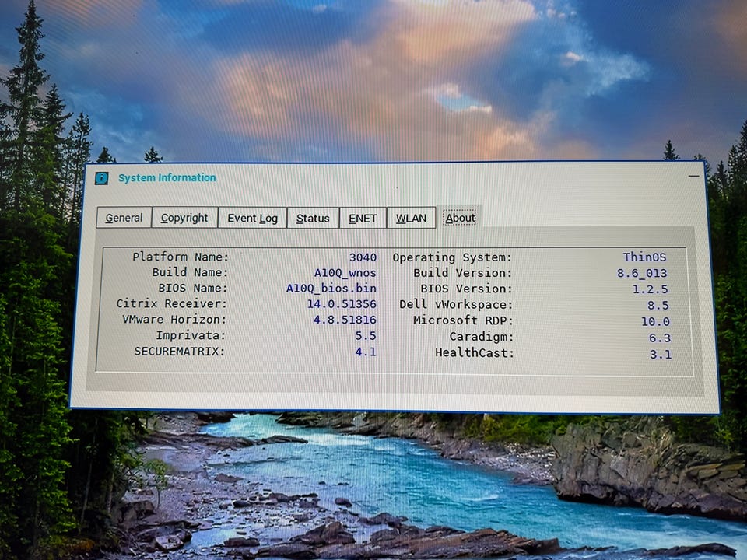Open the ENET tab
Screen dimensions: 747x560
(x=363, y=218)
